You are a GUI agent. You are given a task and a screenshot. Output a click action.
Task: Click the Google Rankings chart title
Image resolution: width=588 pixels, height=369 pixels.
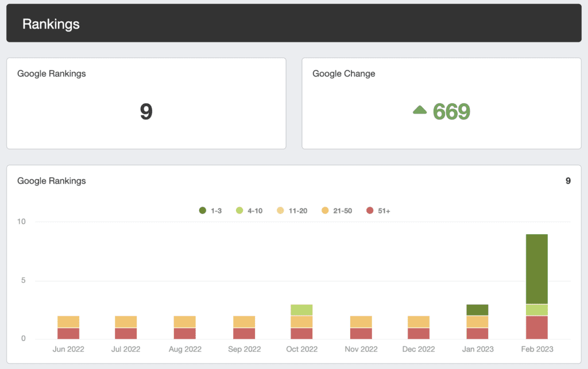pos(51,181)
